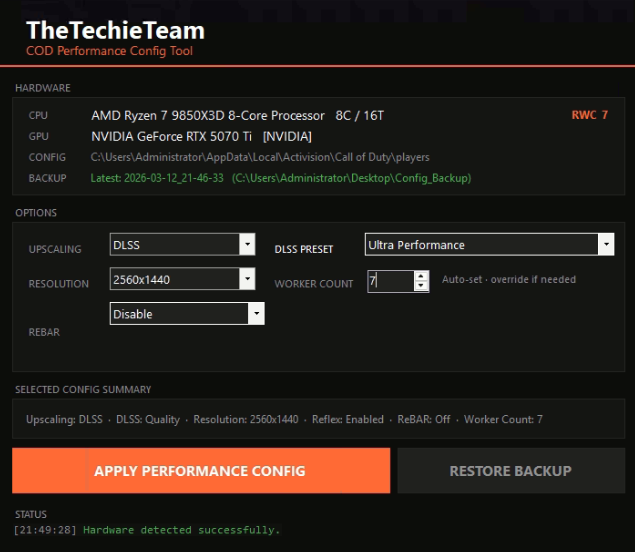The width and height of the screenshot is (635, 552).
Task: Click the SELECTED CONFIG SUMMARY heading
Action: (x=83, y=390)
